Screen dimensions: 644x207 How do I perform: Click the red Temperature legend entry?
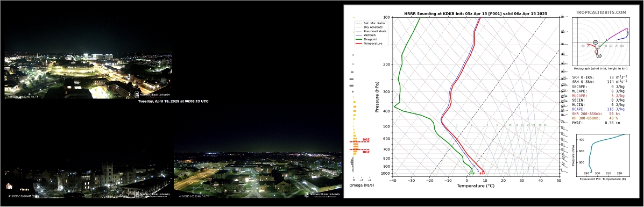(369, 44)
